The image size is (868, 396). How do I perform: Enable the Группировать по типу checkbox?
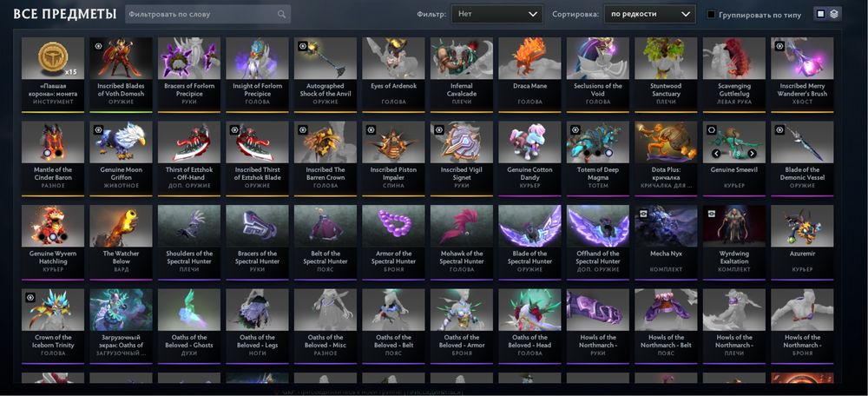coord(712,15)
